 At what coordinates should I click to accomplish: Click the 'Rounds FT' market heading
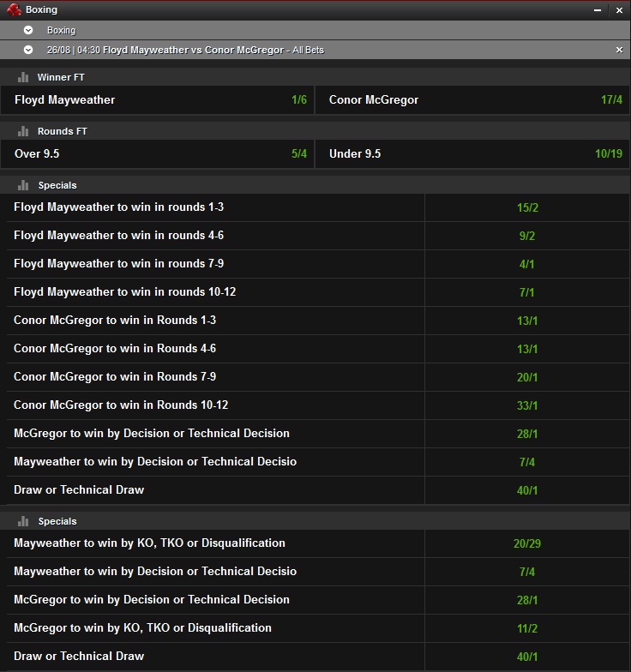[62, 131]
